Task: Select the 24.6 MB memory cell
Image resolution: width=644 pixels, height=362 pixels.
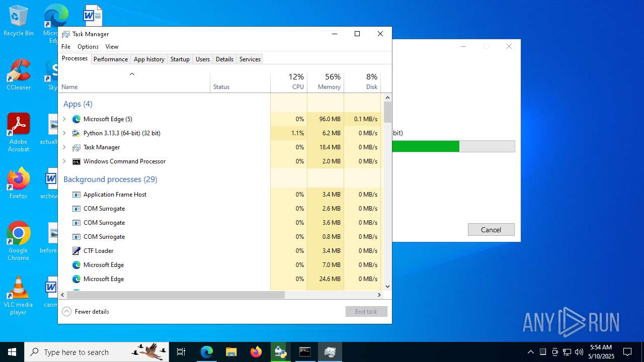Action: click(326, 279)
